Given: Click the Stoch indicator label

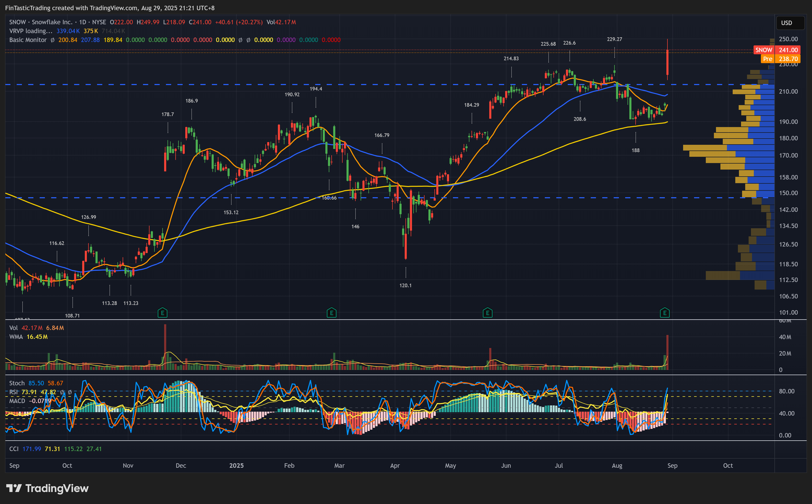Looking at the screenshot, I should click(17, 383).
